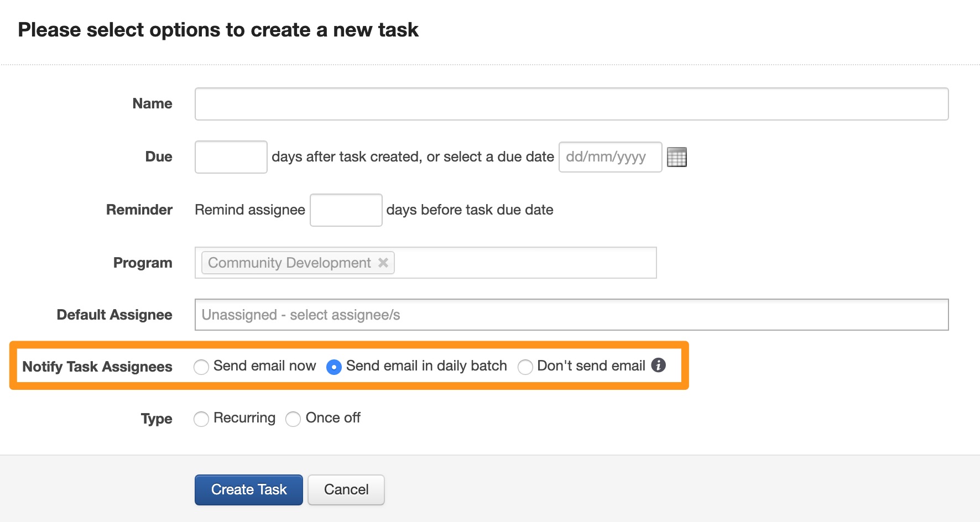Show info about notifying task assignees
The image size is (980, 522).
coord(658,366)
